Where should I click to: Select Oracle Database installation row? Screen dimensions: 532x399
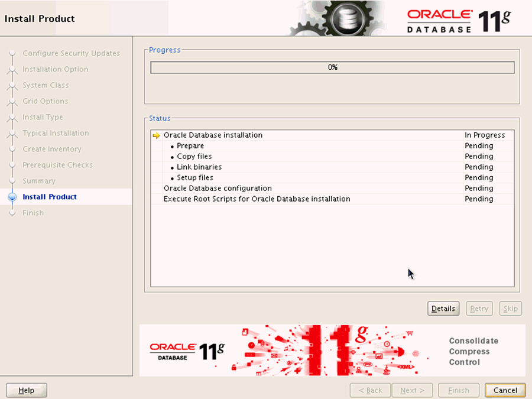tap(332, 135)
